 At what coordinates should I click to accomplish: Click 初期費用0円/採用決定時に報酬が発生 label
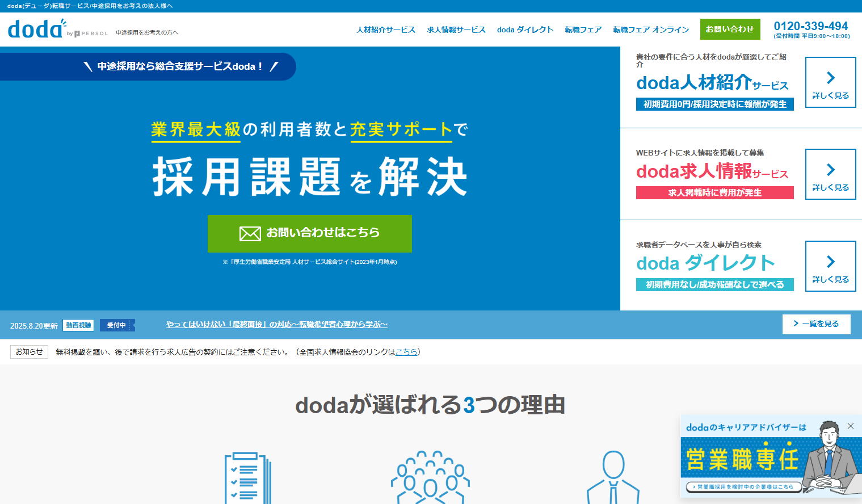coord(715,104)
